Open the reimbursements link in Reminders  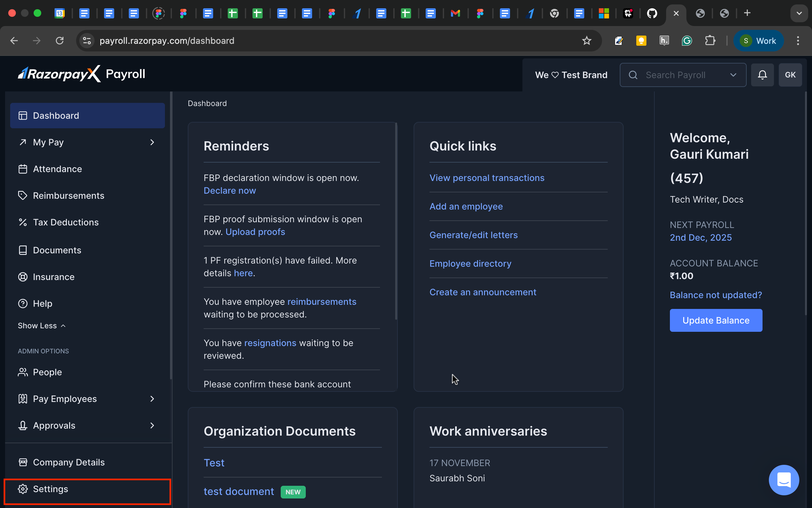point(322,302)
